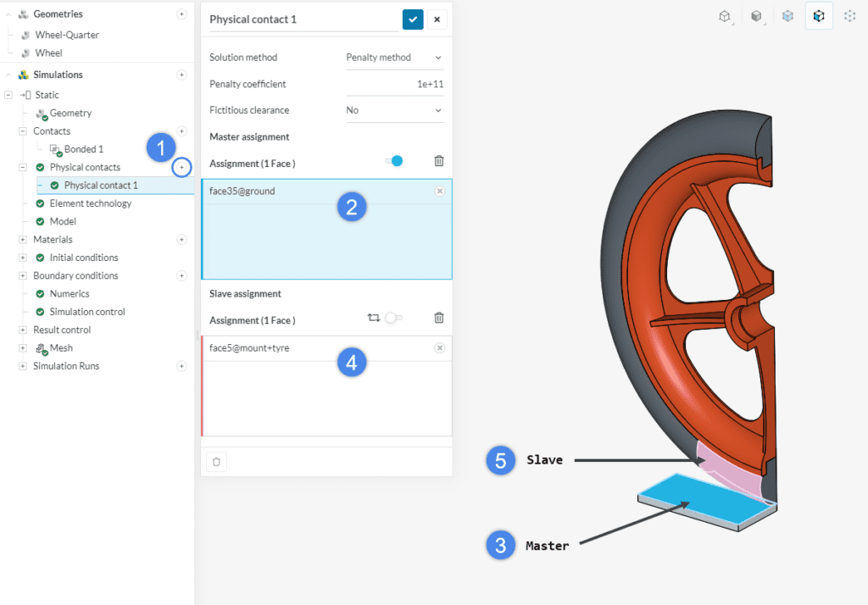Screen dimensions: 868x605
Task: Open the Solution method dropdown
Action: coord(394,58)
